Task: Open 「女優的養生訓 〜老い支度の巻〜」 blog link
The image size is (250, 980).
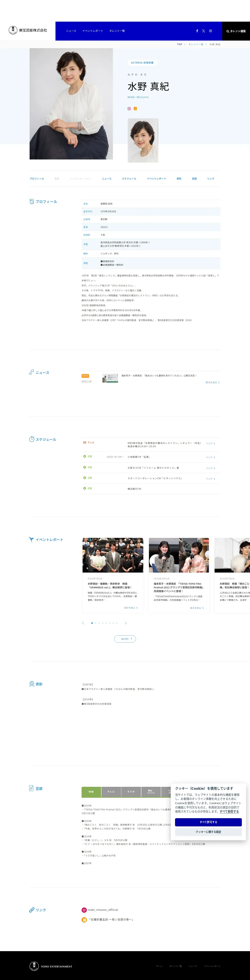Action: tap(111, 920)
